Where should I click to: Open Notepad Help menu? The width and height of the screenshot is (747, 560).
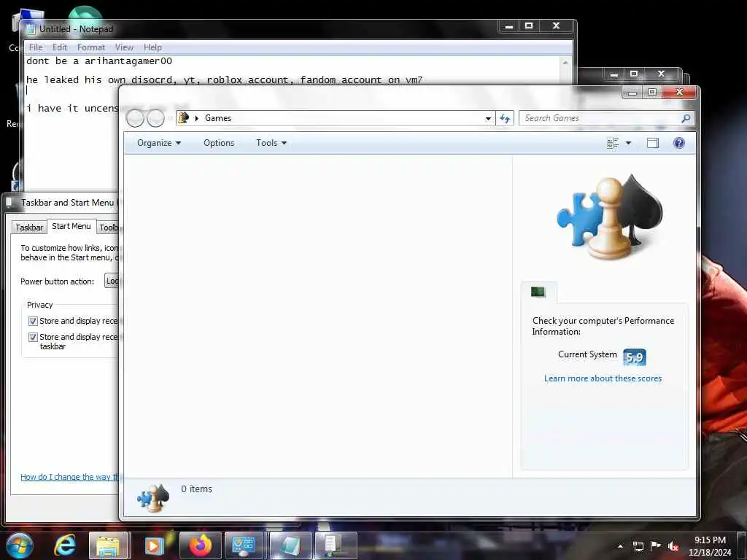click(x=152, y=47)
